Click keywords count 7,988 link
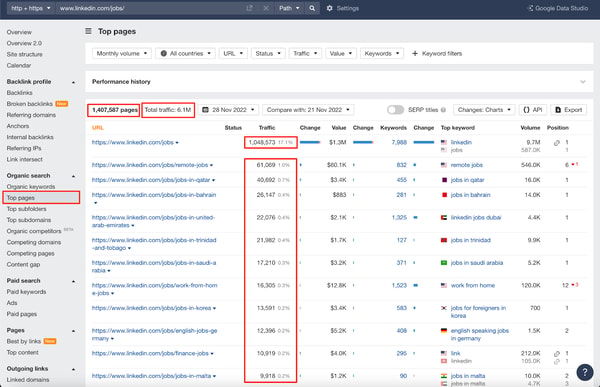600x387 pixels. pyautogui.click(x=399, y=142)
